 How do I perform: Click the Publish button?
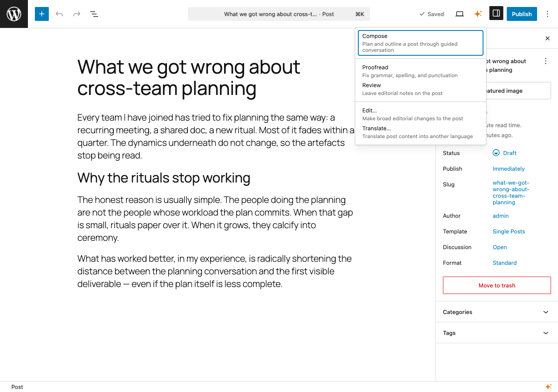coord(521,14)
